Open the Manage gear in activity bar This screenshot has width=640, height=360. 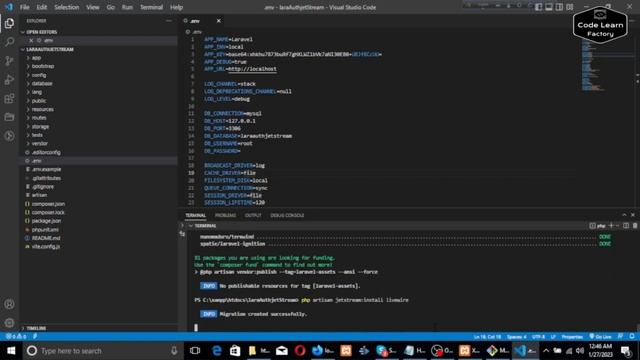[9, 323]
